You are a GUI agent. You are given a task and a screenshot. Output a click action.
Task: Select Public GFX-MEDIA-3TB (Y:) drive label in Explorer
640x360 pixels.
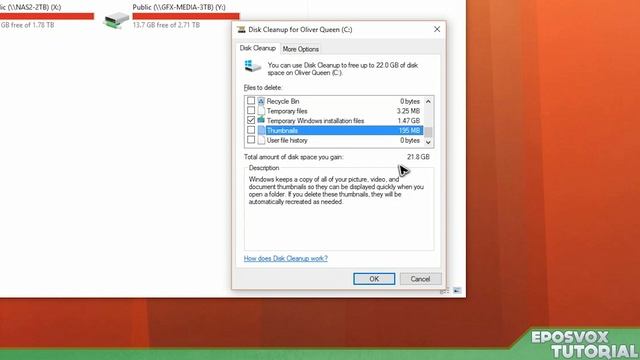click(179, 7)
